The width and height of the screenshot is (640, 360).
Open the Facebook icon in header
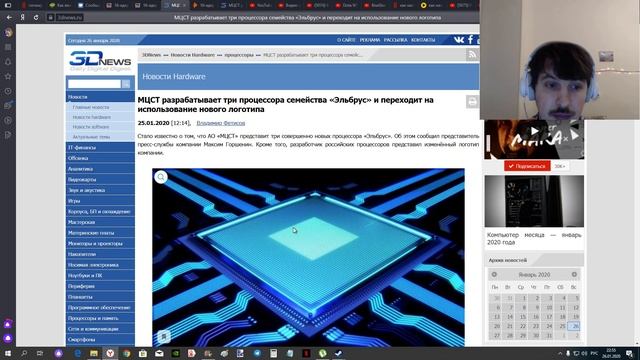tap(470, 40)
